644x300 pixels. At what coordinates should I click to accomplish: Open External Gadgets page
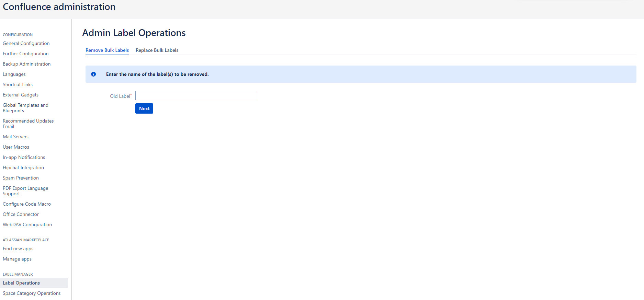(x=21, y=95)
